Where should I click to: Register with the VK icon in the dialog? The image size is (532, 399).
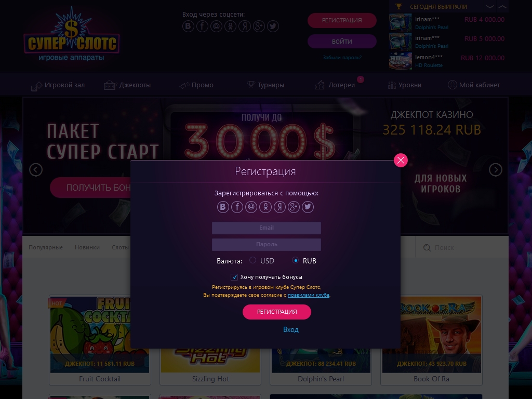(x=223, y=207)
